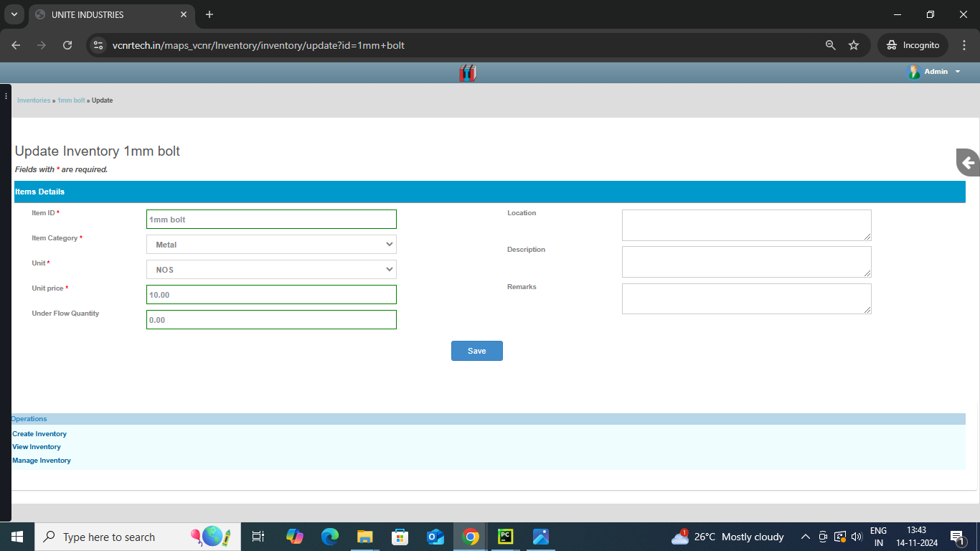
Task: Open File Explorer from taskbar
Action: pos(364,537)
